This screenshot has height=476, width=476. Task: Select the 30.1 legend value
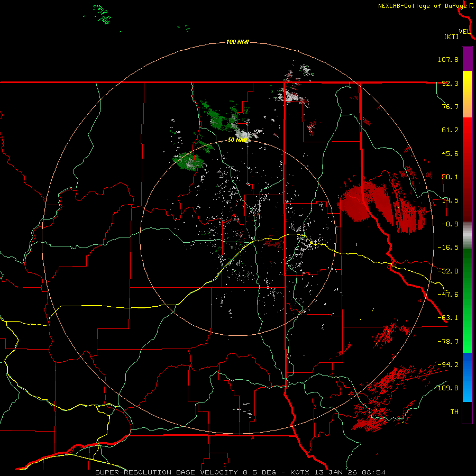coord(450,177)
